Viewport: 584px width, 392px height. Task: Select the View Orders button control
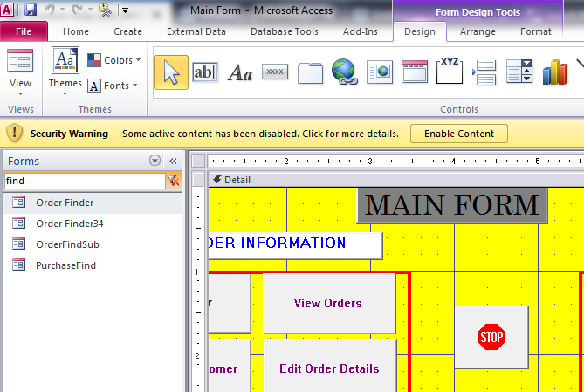[329, 303]
